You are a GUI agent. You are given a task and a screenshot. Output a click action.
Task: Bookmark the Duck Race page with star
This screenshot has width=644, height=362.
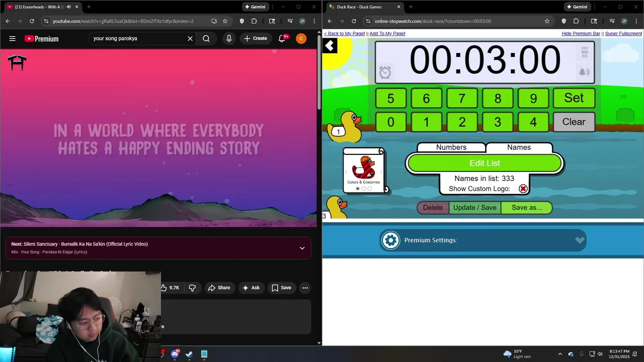547,21
